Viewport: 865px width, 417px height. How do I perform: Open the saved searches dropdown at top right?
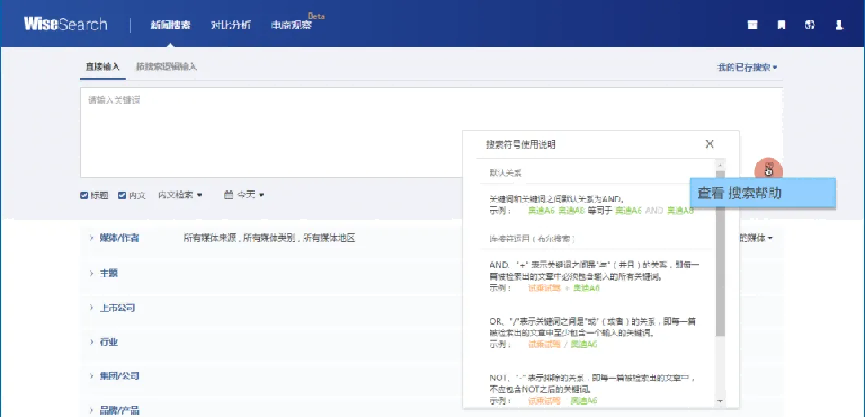[746, 68]
